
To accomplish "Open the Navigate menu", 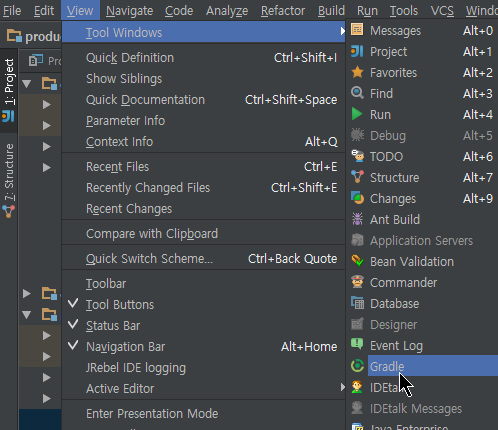I will [x=129, y=11].
